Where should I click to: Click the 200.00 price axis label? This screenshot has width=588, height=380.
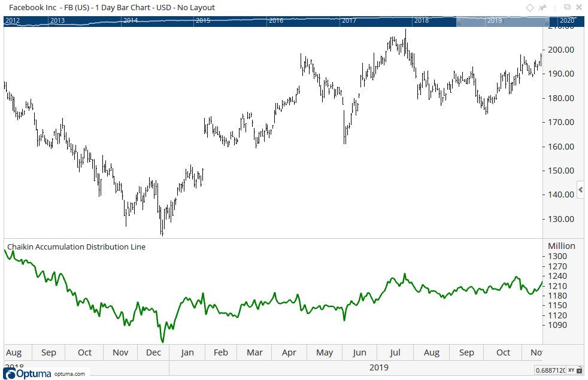pos(561,50)
